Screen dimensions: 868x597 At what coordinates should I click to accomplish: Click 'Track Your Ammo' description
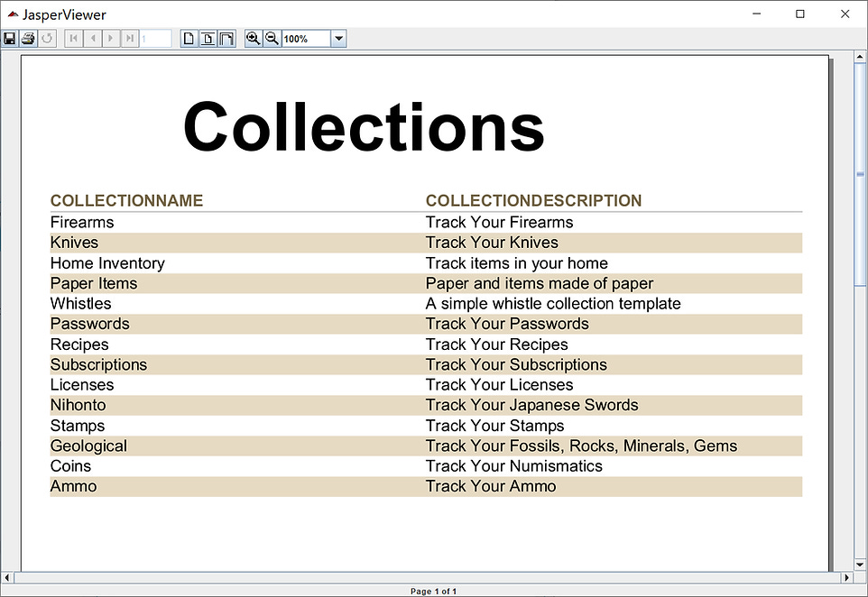pyautogui.click(x=491, y=486)
